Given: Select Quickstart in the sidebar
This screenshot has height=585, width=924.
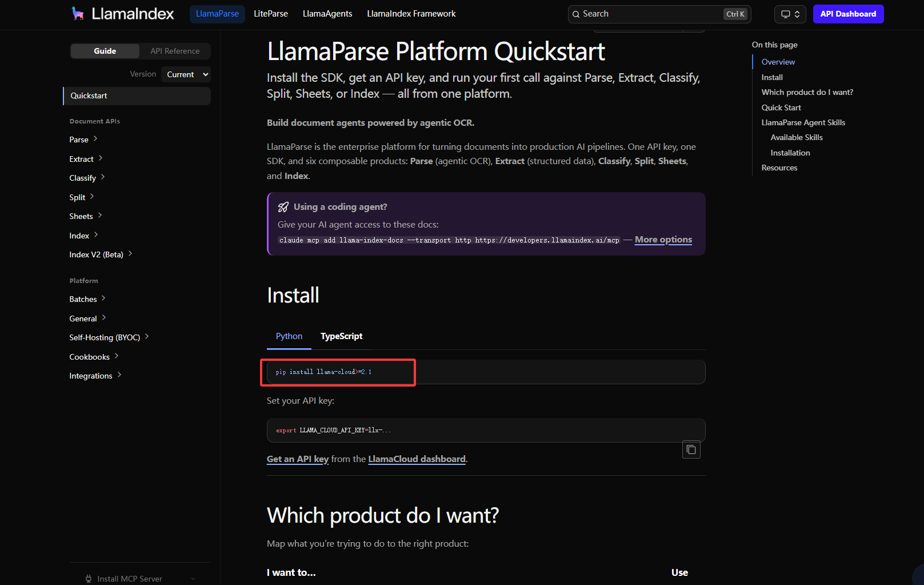Looking at the screenshot, I should [x=137, y=95].
